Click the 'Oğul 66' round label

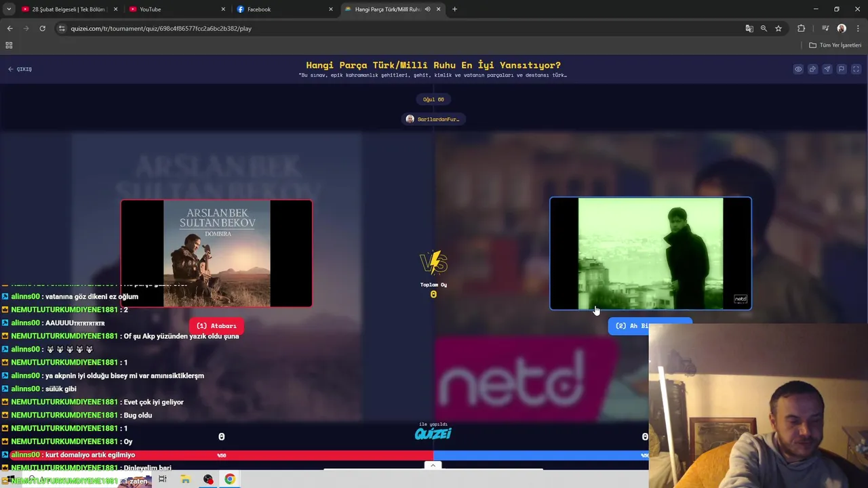coord(433,100)
